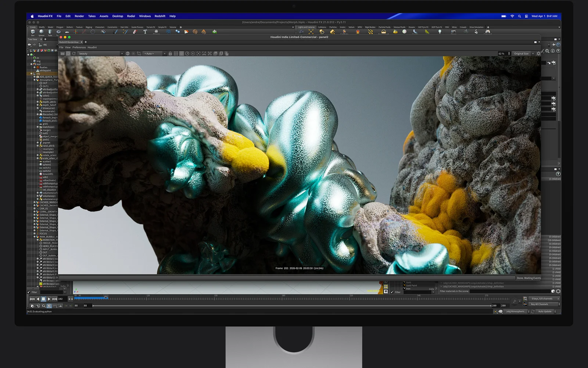Select the Sphere shelf tool
This screenshot has height=368, width=588.
point(41,32)
